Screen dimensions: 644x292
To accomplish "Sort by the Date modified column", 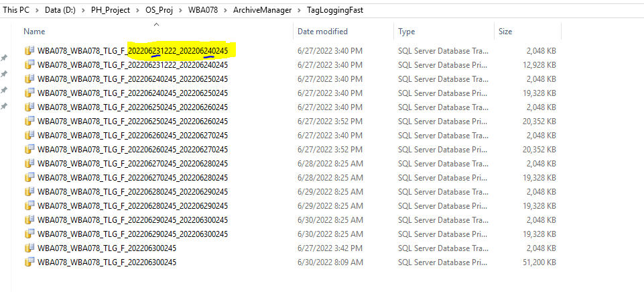I will 322,32.
